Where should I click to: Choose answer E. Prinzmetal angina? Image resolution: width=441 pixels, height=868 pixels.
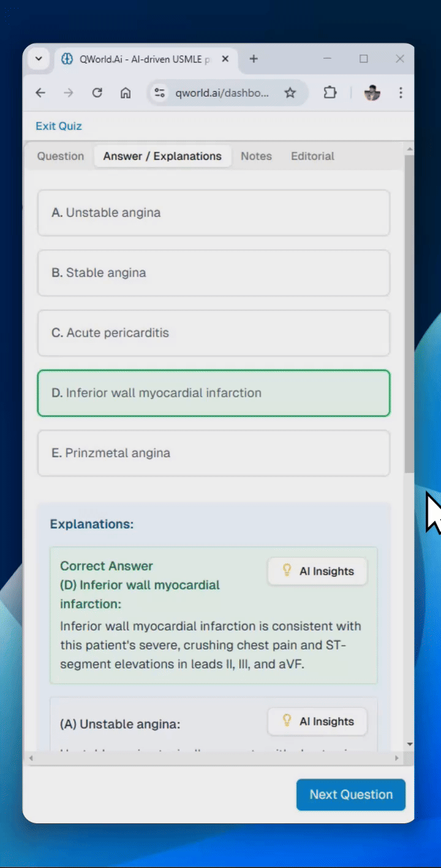214,453
